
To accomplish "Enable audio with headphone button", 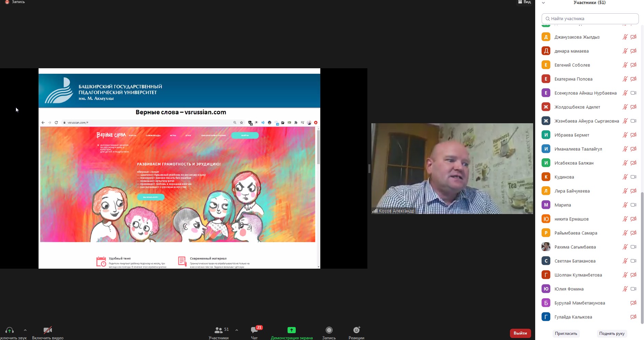I will click(10, 330).
